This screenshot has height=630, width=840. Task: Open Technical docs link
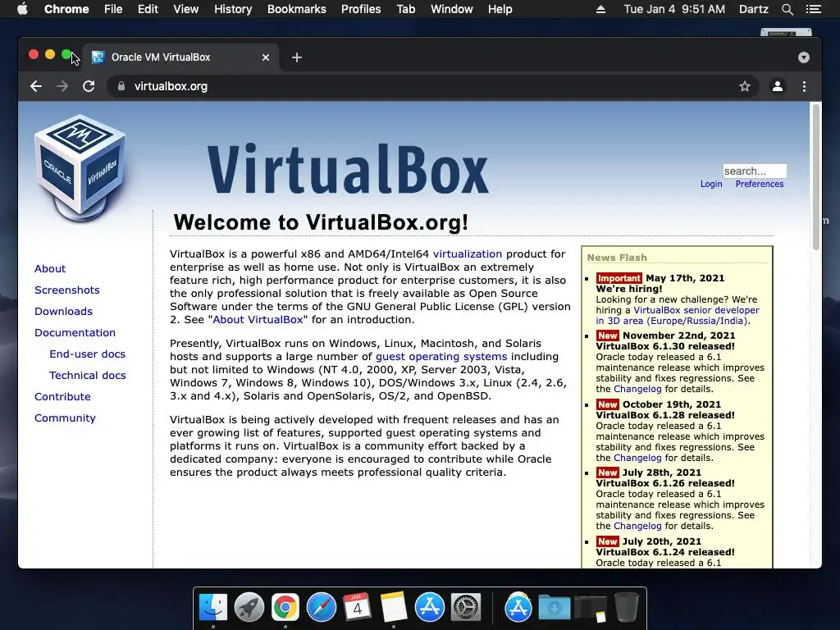[87, 376]
